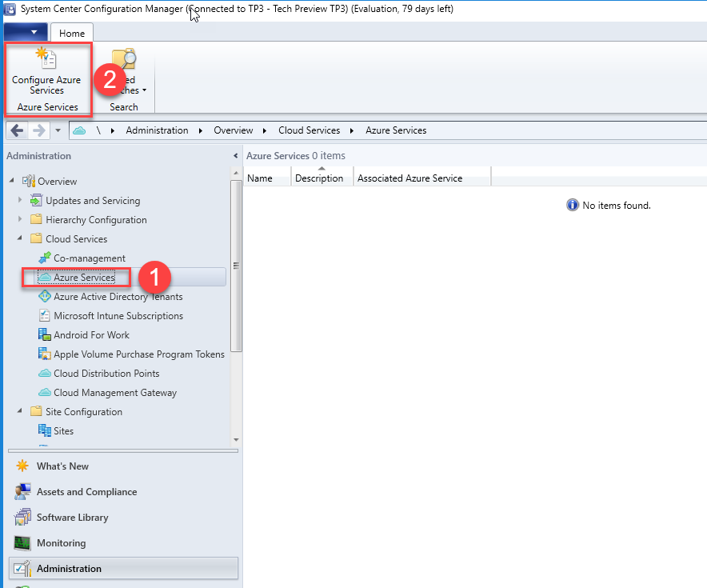
Task: Select the Cloud Management Gateway node
Action: pos(114,393)
